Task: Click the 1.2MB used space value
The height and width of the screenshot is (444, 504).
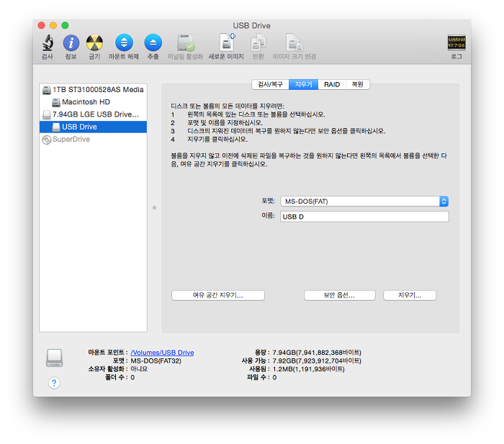Action: 309,369
